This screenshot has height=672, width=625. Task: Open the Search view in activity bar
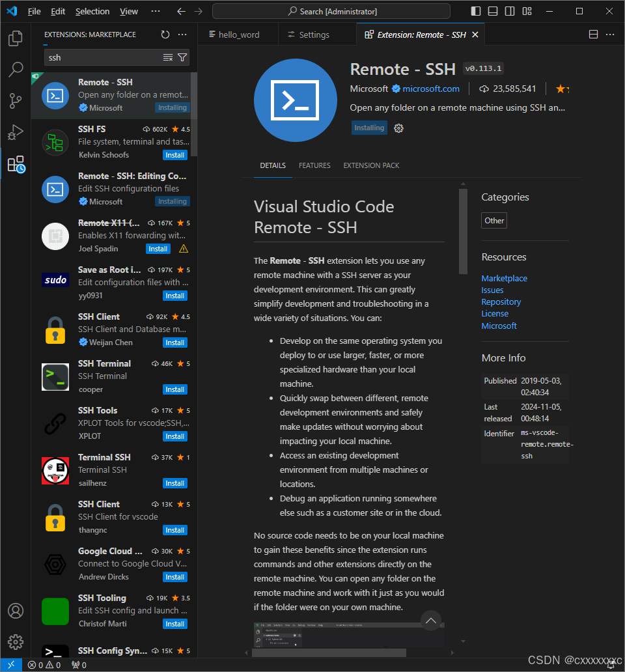pyautogui.click(x=16, y=70)
